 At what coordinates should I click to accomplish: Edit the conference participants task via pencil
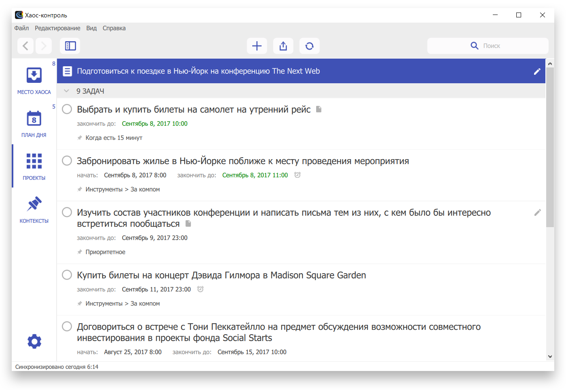[x=537, y=213]
